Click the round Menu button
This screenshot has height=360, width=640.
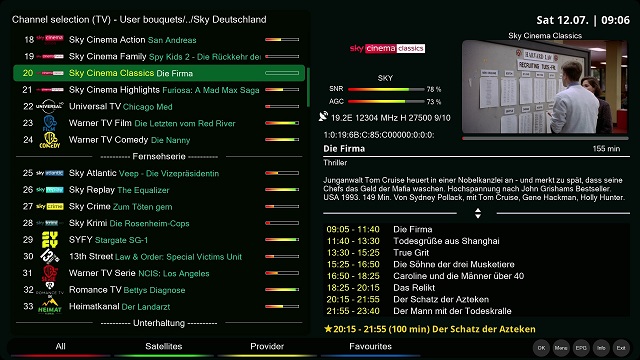coord(561,348)
